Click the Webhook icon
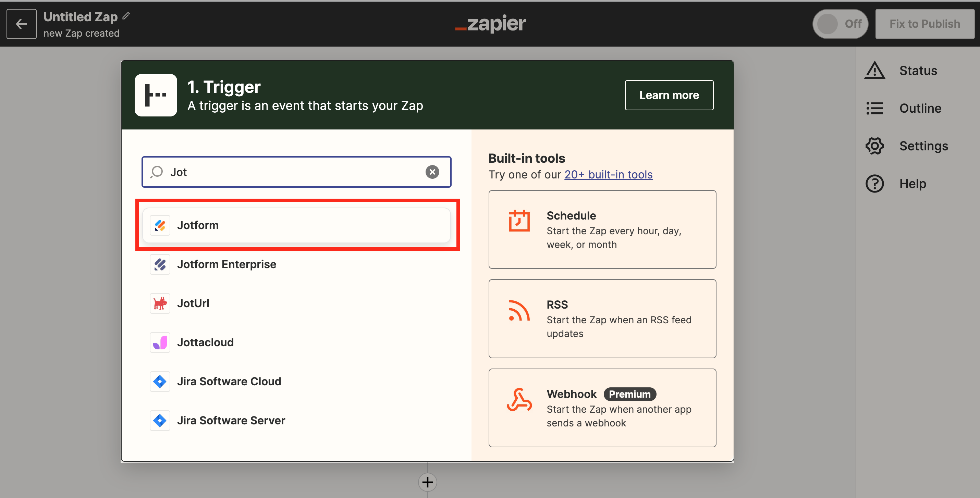 point(519,400)
